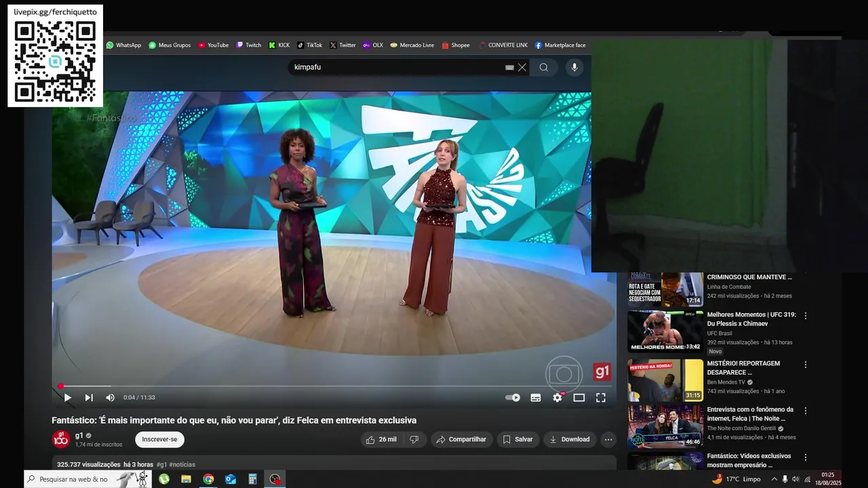Turn on subtitles/captions

pos(536,398)
